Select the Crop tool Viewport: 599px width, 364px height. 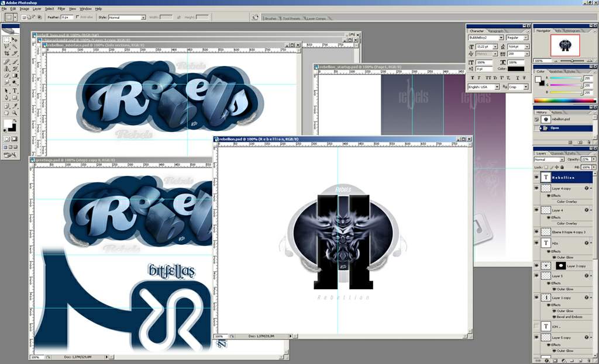click(6, 53)
